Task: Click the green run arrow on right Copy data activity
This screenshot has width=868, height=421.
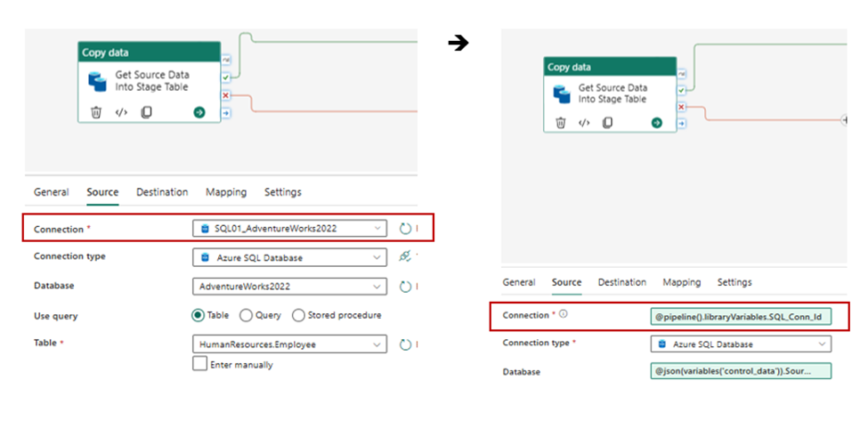Action: (656, 123)
